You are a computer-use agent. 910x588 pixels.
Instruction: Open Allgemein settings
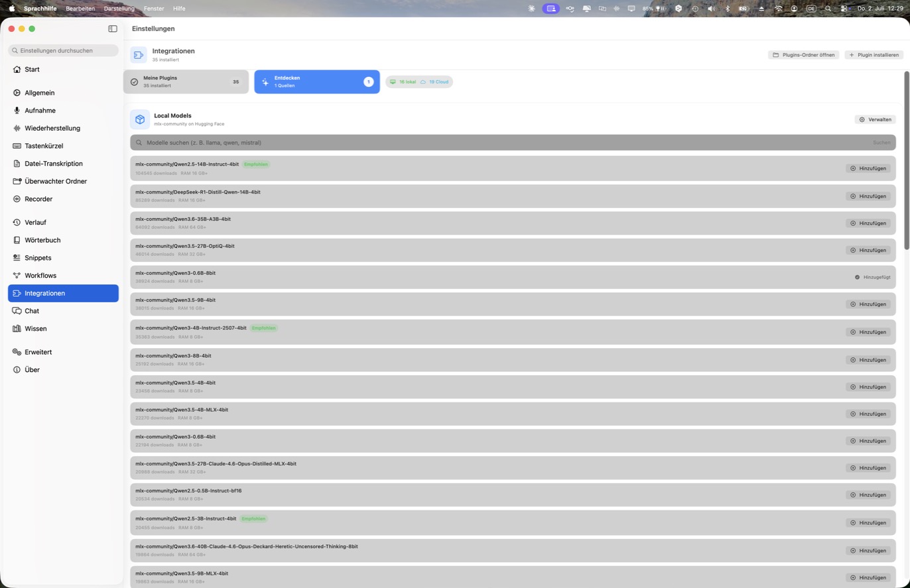pos(63,93)
